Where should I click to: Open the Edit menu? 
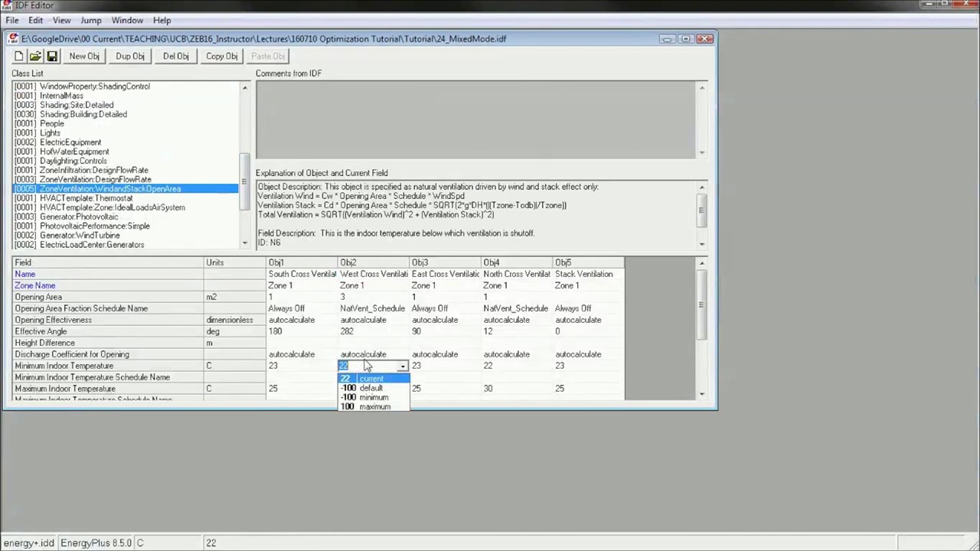(x=36, y=20)
